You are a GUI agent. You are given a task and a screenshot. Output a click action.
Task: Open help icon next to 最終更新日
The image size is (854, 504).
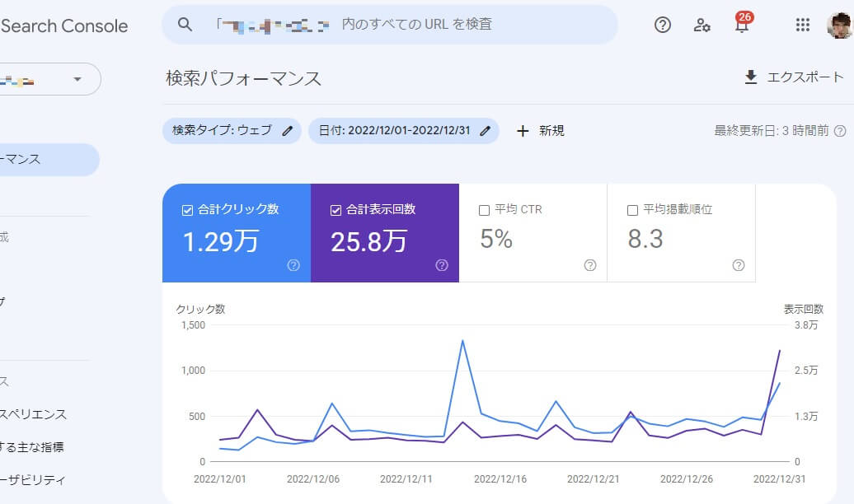840,131
